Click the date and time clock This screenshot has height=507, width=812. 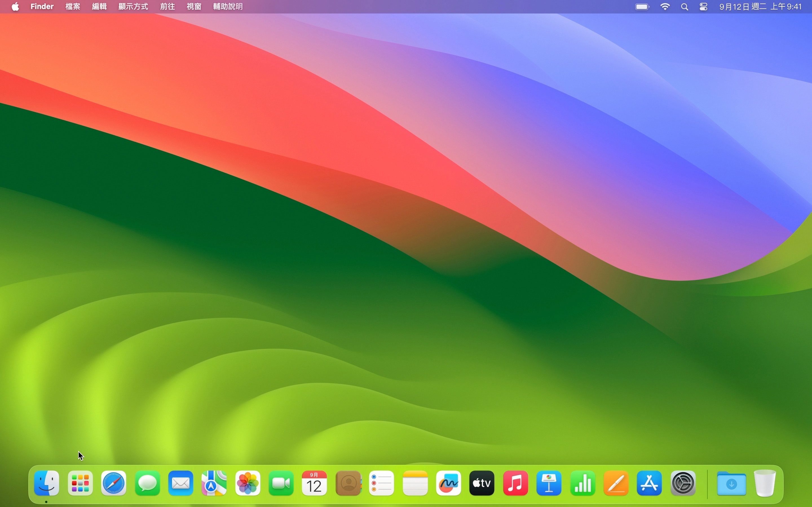pyautogui.click(x=760, y=7)
